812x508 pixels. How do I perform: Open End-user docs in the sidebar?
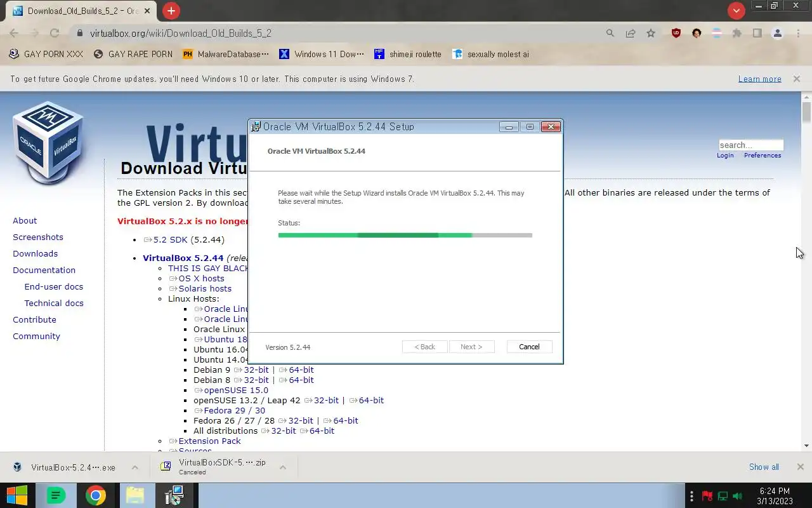click(54, 286)
